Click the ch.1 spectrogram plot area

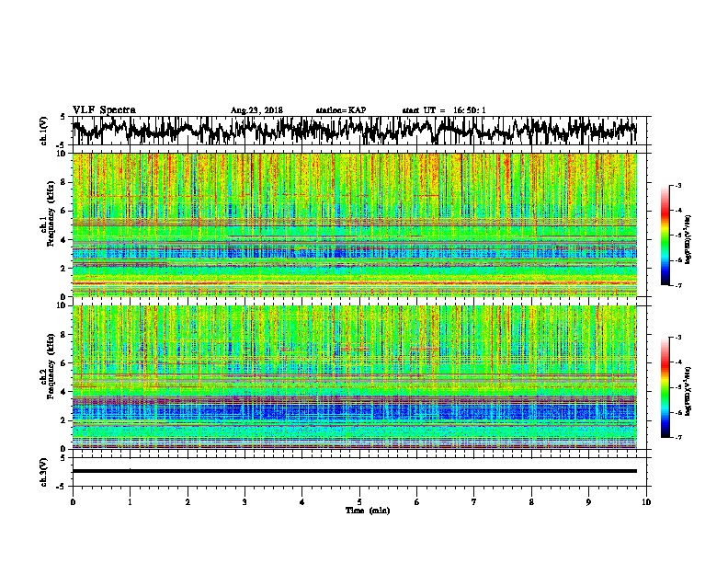[x=355, y=224]
